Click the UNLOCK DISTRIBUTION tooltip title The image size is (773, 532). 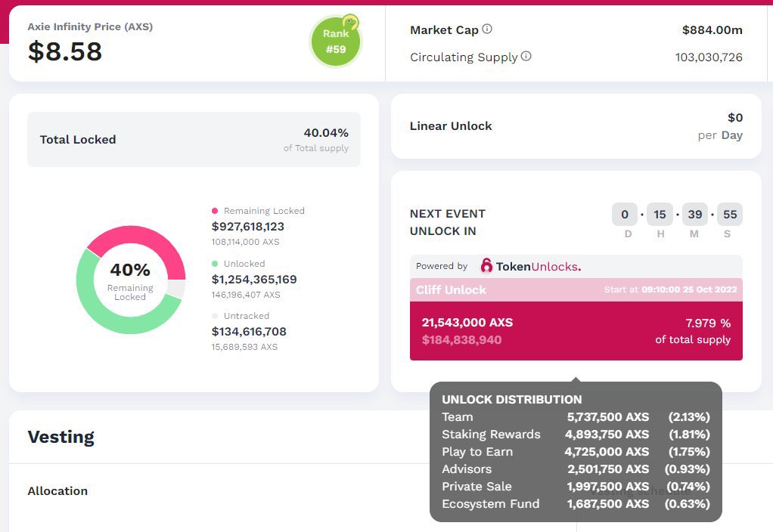click(x=512, y=400)
